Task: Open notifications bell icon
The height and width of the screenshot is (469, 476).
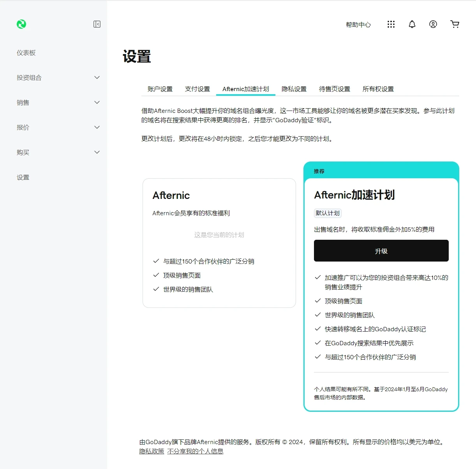Action: [412, 24]
